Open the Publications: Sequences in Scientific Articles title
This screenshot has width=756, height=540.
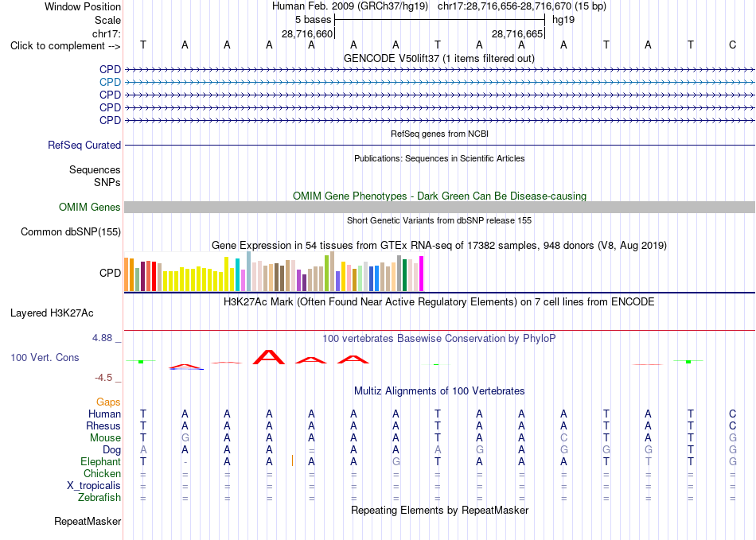point(439,158)
